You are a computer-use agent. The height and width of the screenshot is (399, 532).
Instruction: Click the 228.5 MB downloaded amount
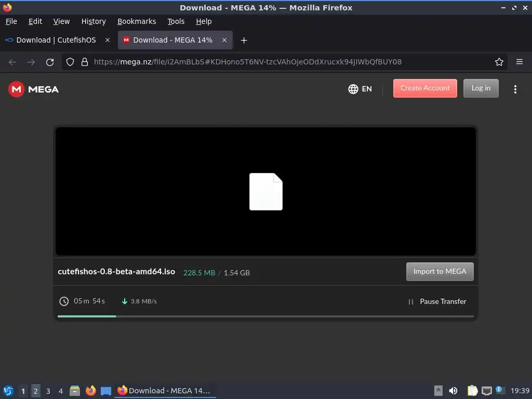(x=199, y=273)
